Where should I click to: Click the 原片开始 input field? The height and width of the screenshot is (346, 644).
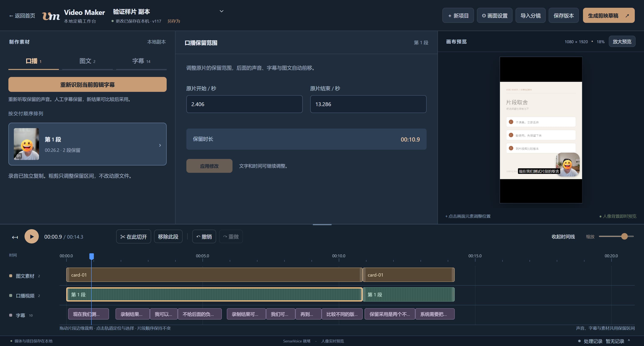pyautogui.click(x=244, y=104)
